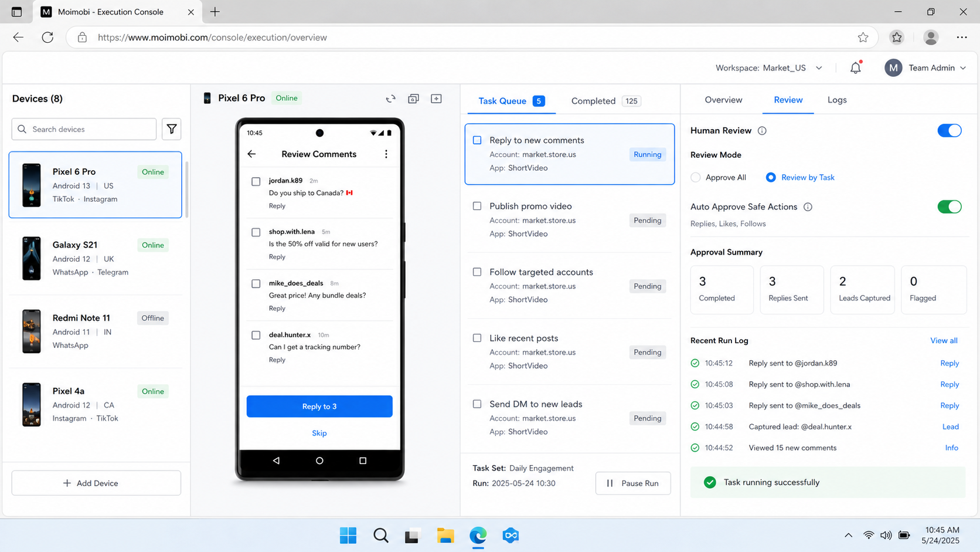Open the Review tab
980x552 pixels.
788,100
